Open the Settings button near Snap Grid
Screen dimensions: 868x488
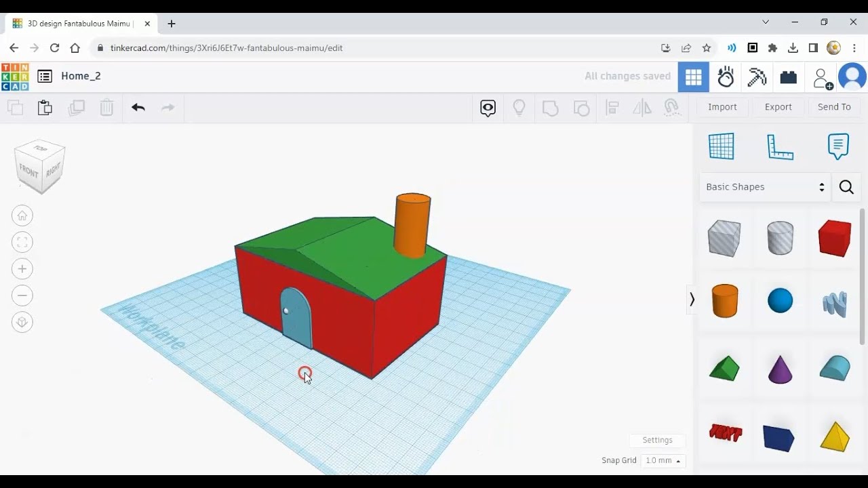(657, 441)
